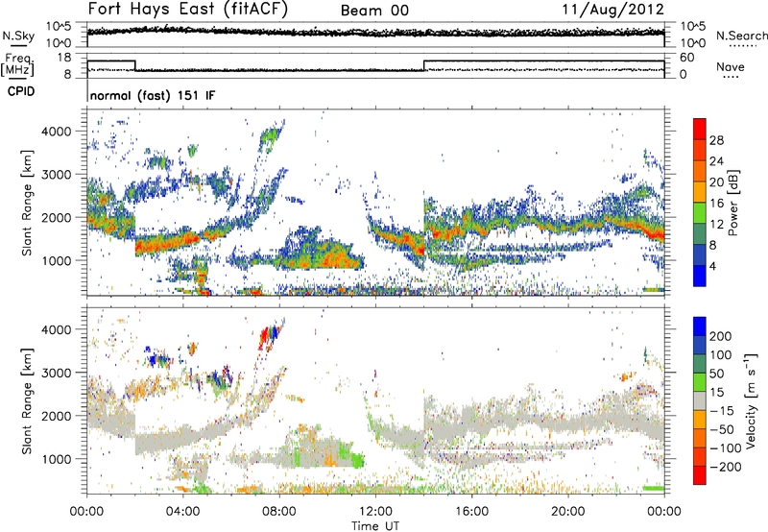Click the '16:00' time axis label
The width and height of the screenshot is (768, 532).
(471, 512)
